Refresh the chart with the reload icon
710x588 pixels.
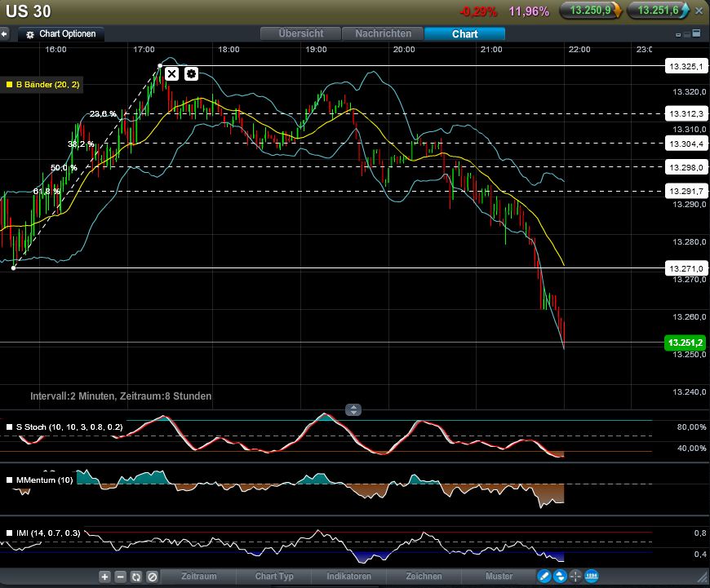136,577
